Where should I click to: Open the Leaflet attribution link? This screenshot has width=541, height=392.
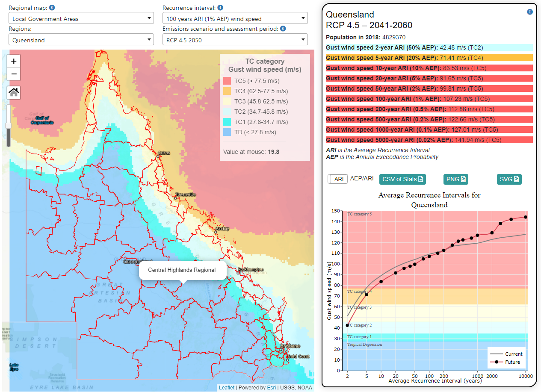click(x=227, y=388)
